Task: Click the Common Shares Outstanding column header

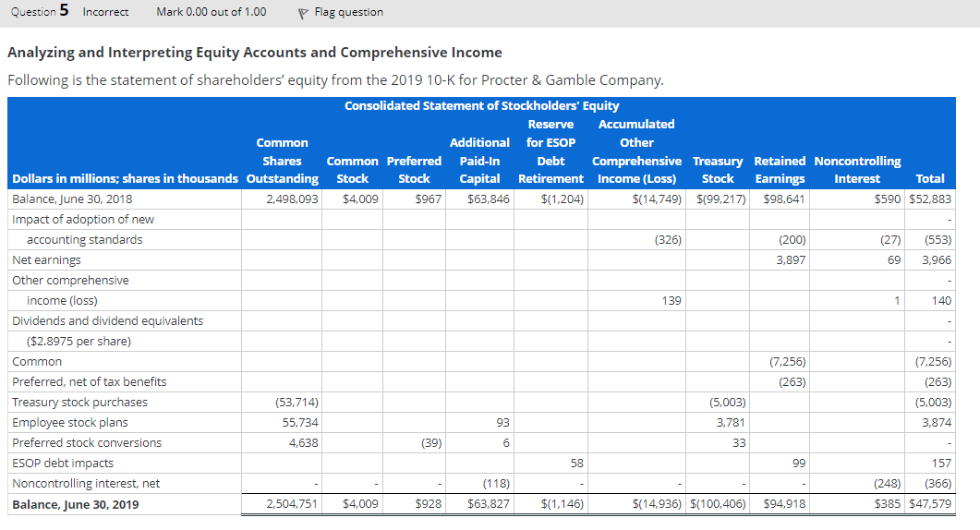Action: point(282,161)
